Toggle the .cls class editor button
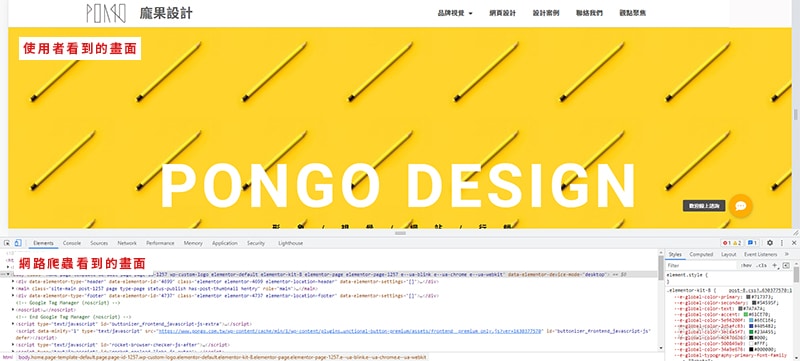 click(761, 266)
